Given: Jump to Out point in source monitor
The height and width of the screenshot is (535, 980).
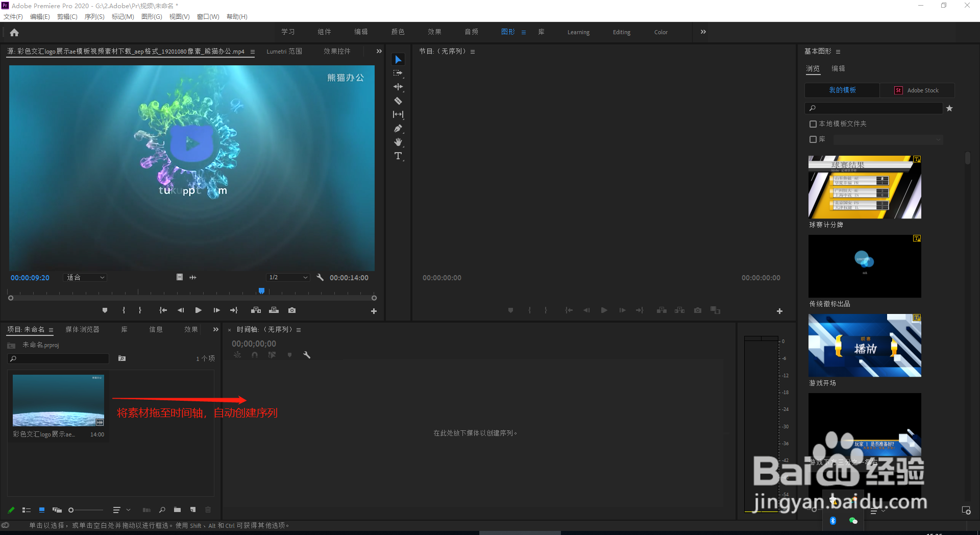Looking at the screenshot, I should click(234, 310).
